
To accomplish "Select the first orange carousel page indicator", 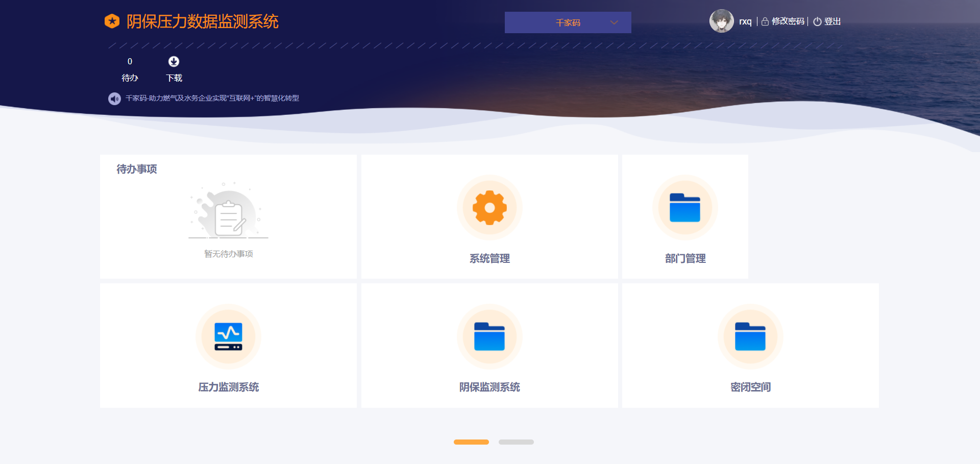I will (471, 442).
